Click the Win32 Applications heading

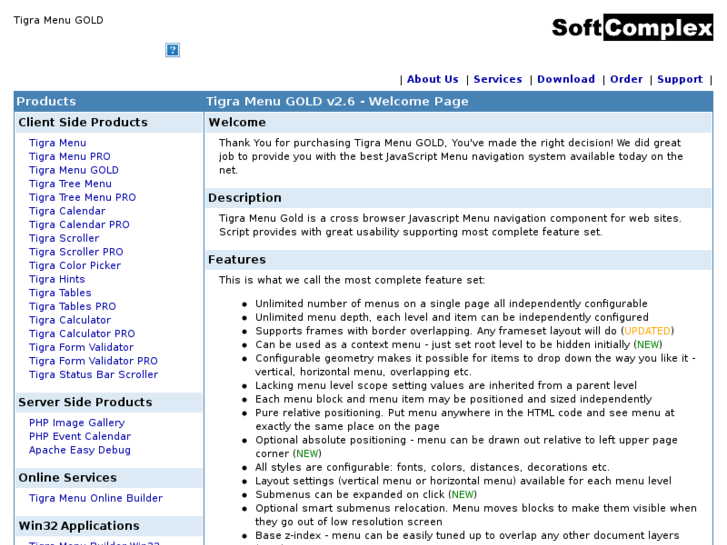coord(79,526)
